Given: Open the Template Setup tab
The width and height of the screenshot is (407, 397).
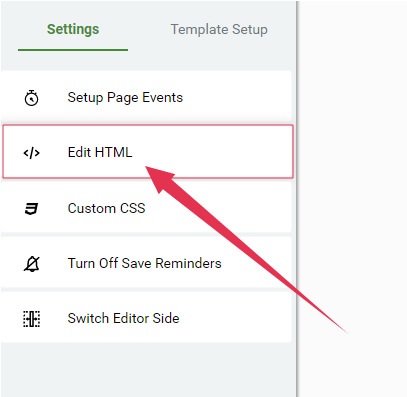Looking at the screenshot, I should [219, 29].
